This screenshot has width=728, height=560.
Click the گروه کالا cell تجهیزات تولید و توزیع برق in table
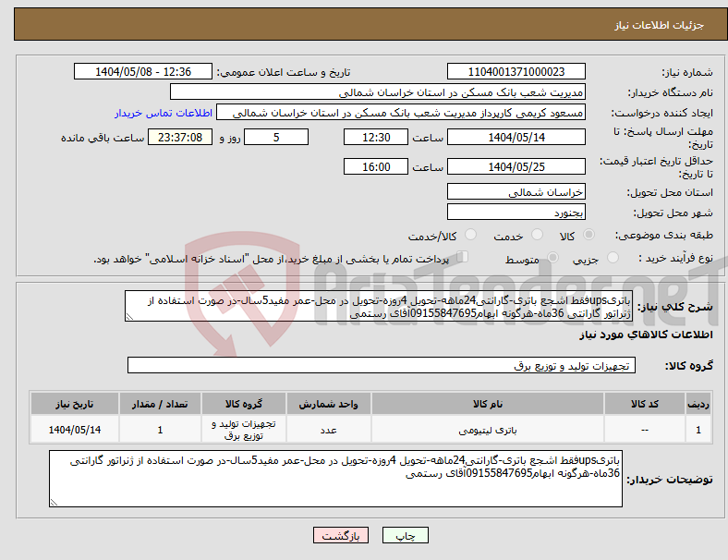click(x=244, y=430)
